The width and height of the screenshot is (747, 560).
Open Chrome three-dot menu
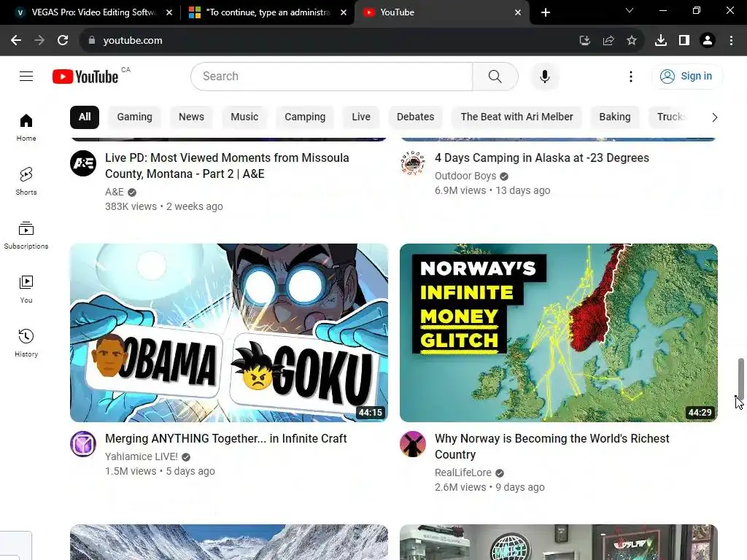pyautogui.click(x=731, y=41)
